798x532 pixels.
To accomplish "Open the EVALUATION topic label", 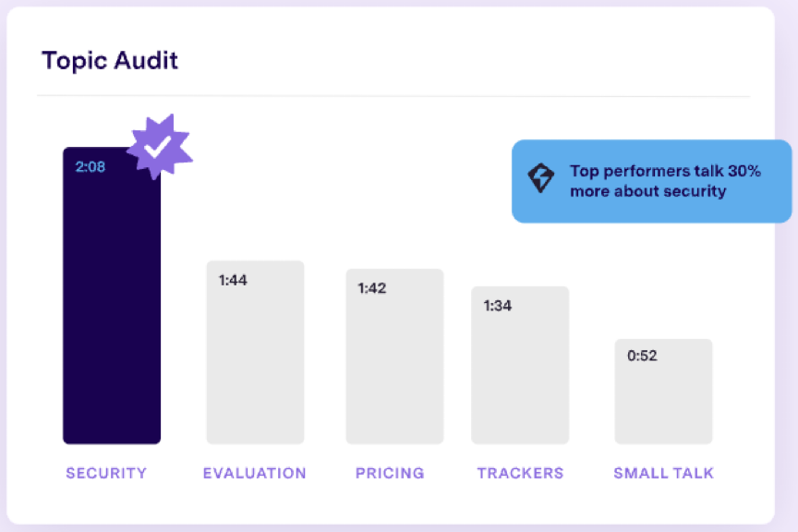I will tap(255, 473).
